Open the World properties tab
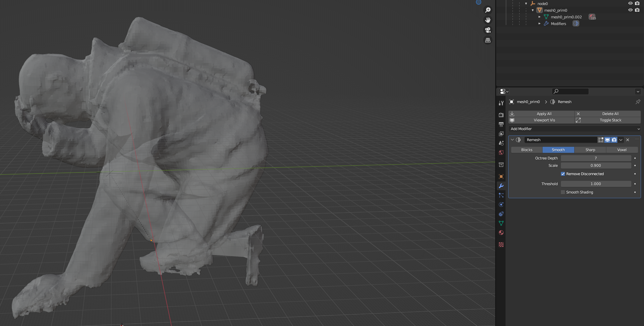 click(x=501, y=152)
